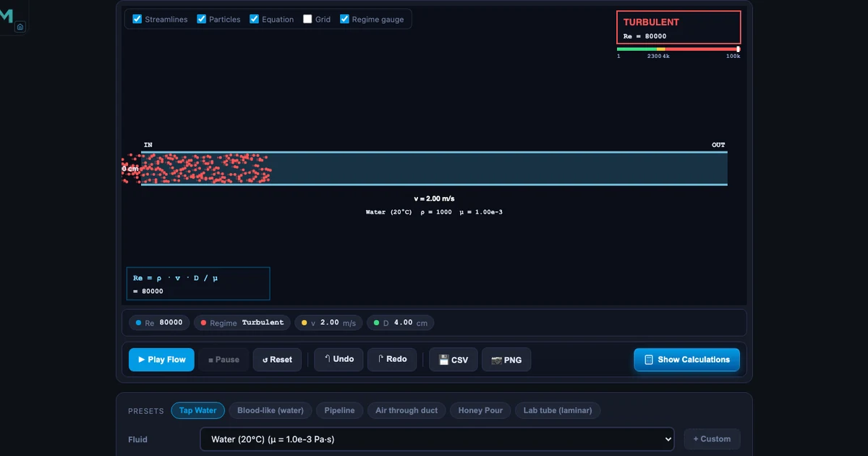Click the Redo button

392,360
